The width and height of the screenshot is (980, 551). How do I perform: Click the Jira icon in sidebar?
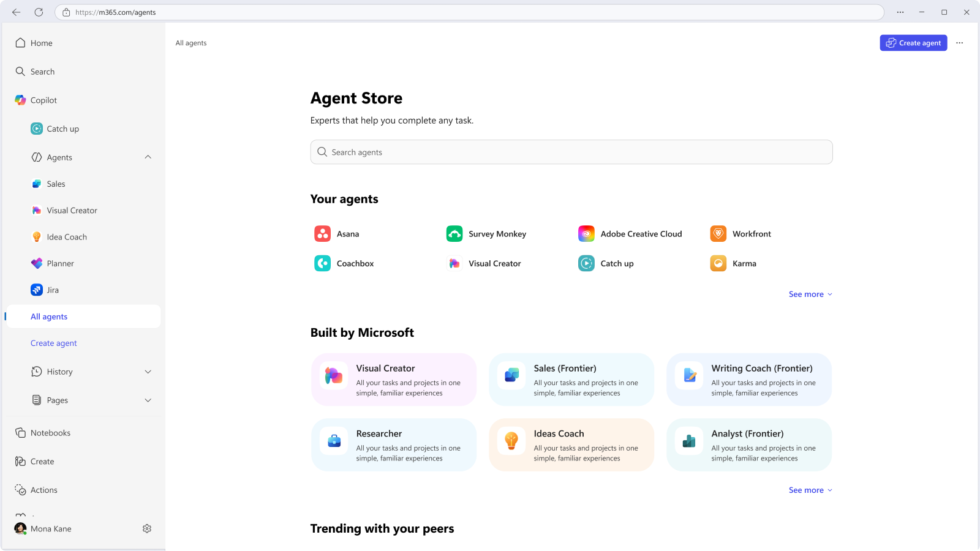click(x=37, y=290)
